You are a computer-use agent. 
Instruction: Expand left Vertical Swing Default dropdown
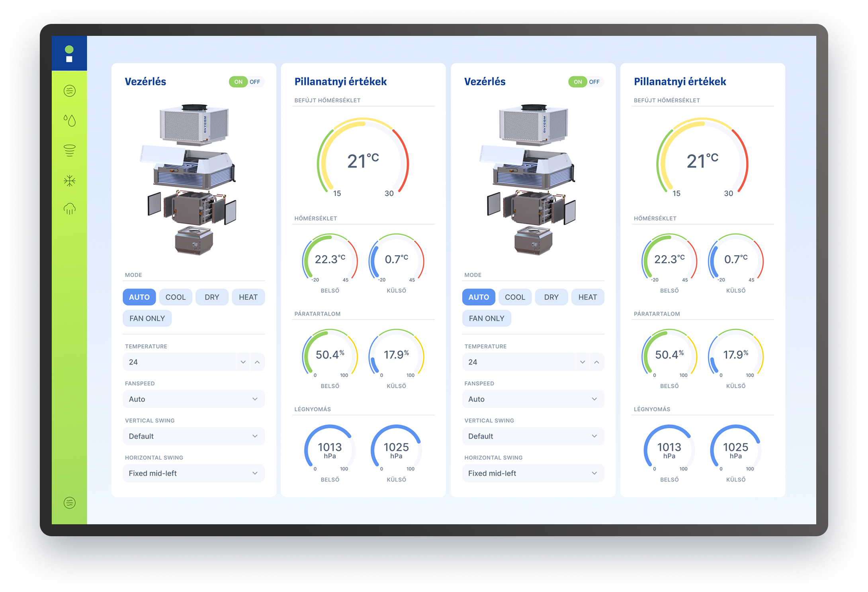pyautogui.click(x=194, y=436)
